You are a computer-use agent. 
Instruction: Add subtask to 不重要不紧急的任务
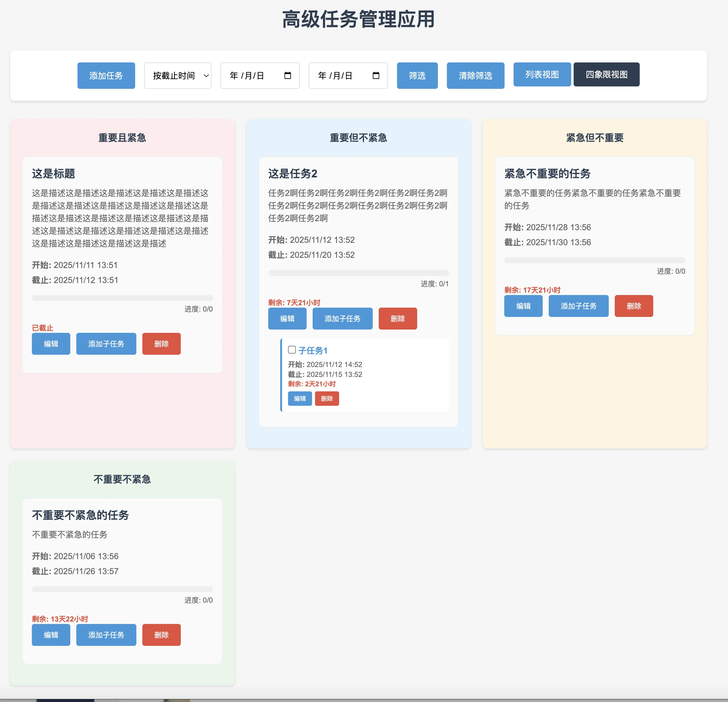[x=106, y=635]
